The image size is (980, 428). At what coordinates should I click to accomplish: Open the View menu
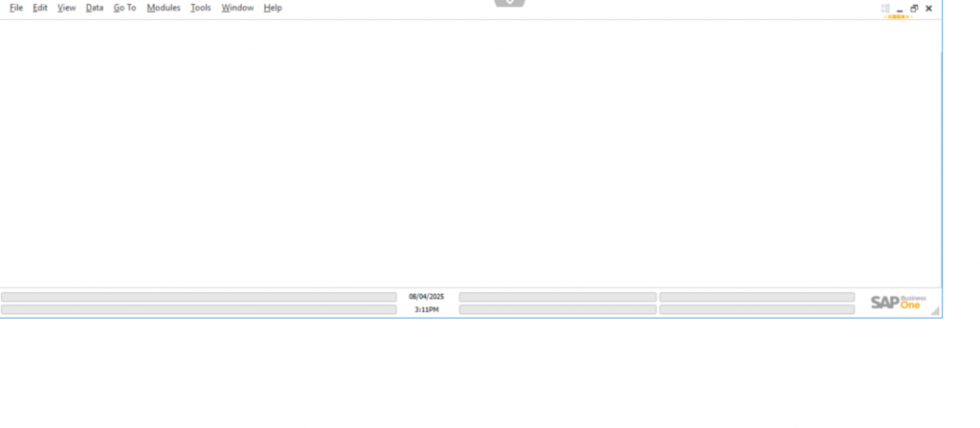click(x=66, y=8)
